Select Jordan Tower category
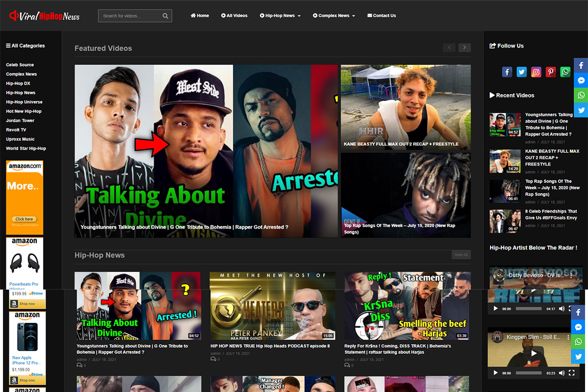 tap(20, 121)
